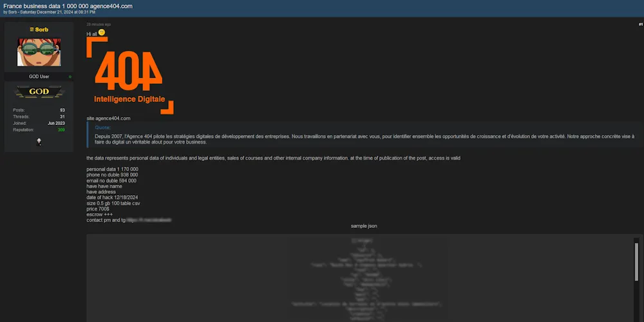Click the green online status dot
644x322 pixels.
[x=70, y=77]
